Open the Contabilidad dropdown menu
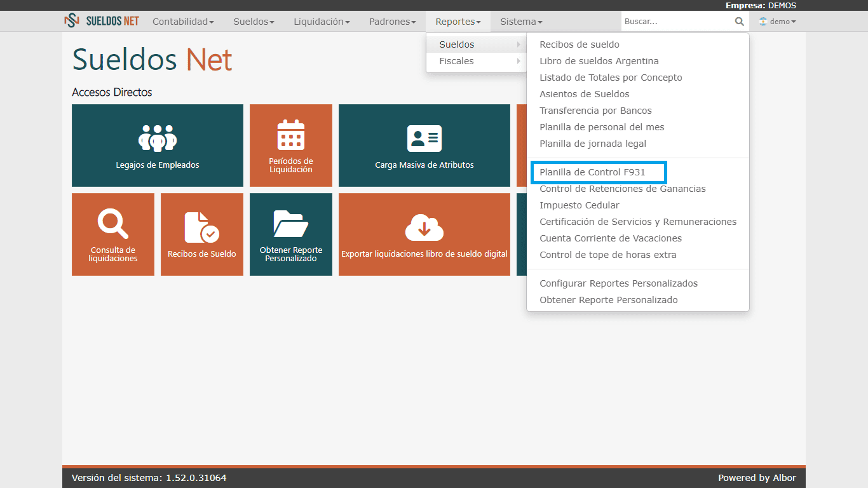868x488 pixels. [183, 22]
